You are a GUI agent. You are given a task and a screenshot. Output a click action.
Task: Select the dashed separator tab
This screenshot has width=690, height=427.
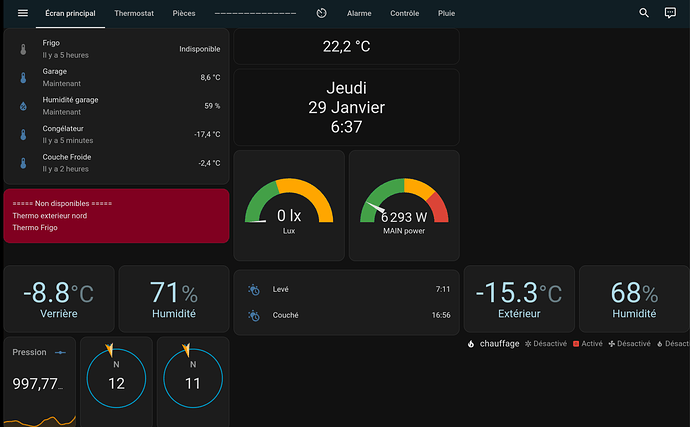(255, 14)
